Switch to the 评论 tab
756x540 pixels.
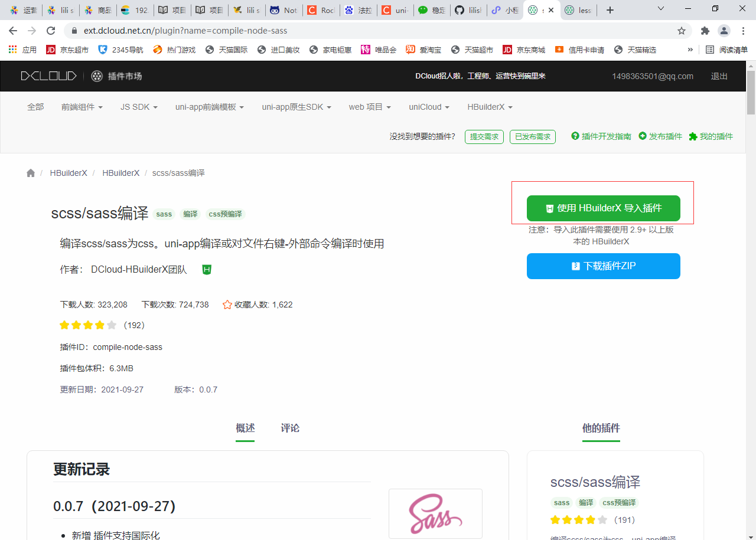pyautogui.click(x=290, y=428)
